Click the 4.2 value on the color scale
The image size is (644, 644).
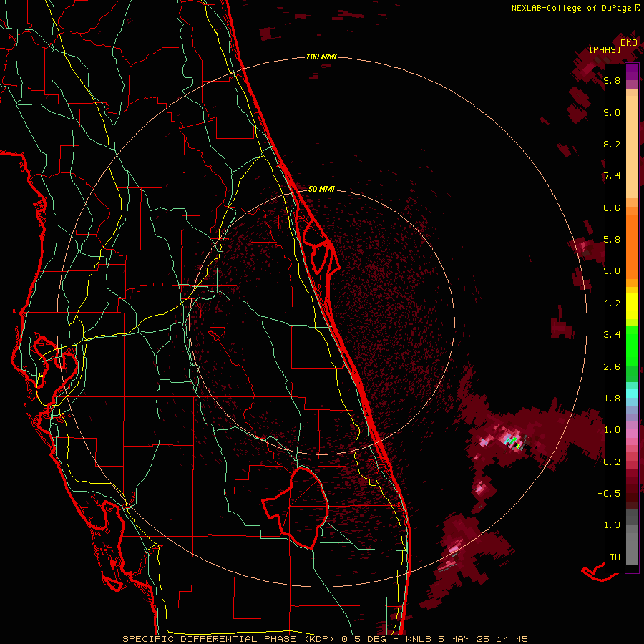tap(612, 303)
